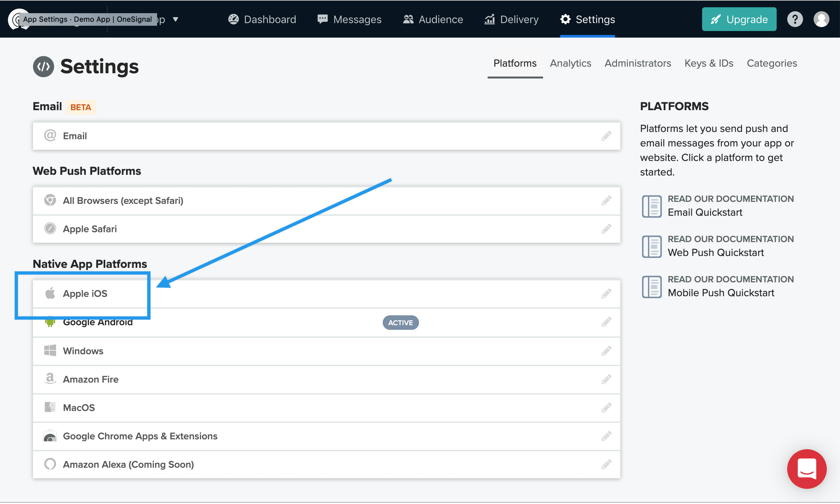Click the edit pencil on Windows row
The image size is (840, 504).
coord(606,351)
